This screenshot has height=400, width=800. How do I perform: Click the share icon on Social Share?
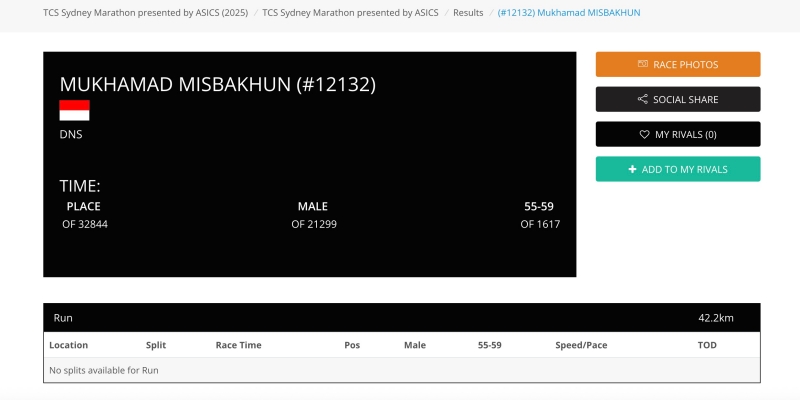tap(642, 100)
